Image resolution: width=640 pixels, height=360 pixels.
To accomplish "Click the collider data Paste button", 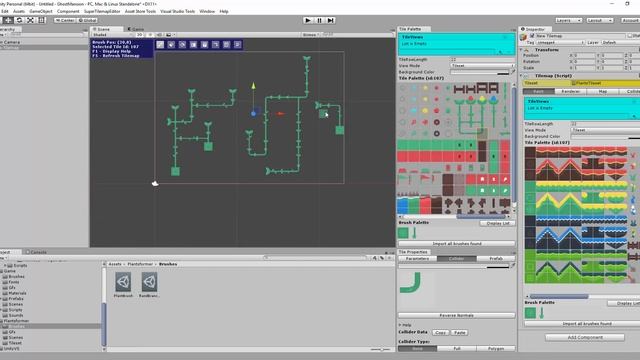I will (460, 333).
